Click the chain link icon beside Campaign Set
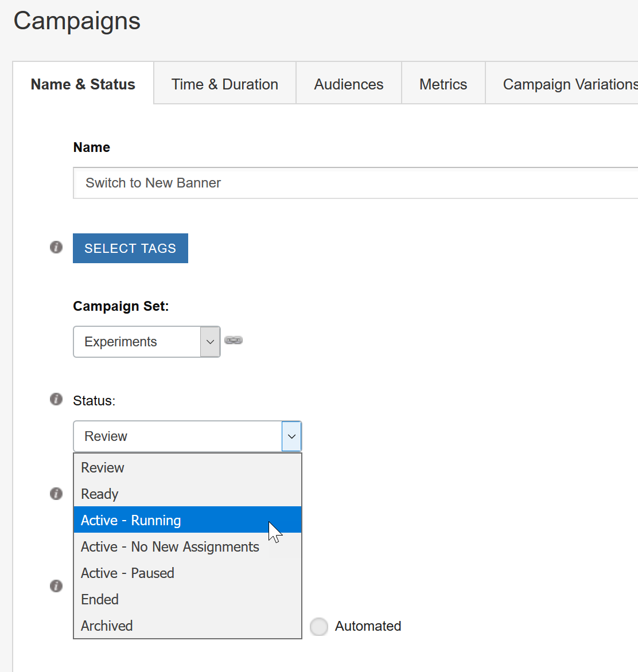 pyautogui.click(x=233, y=340)
